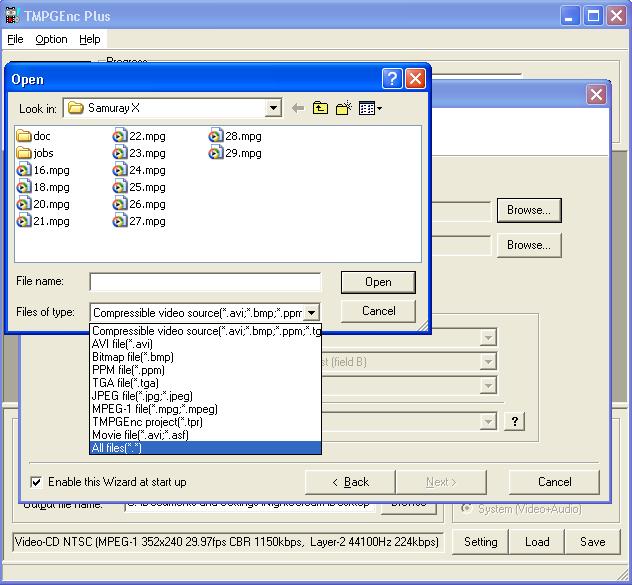This screenshot has height=585, width=632.
Task: Choose TGA file(*.tga) file type
Action: tap(205, 383)
